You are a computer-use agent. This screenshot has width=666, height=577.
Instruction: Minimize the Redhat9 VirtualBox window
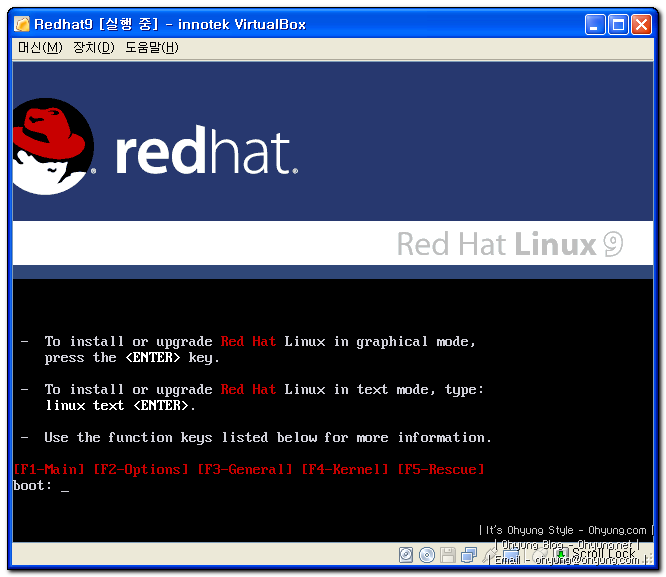(x=594, y=24)
